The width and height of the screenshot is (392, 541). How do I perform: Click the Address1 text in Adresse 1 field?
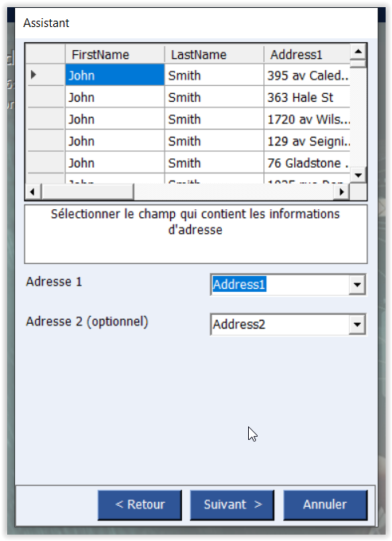239,285
